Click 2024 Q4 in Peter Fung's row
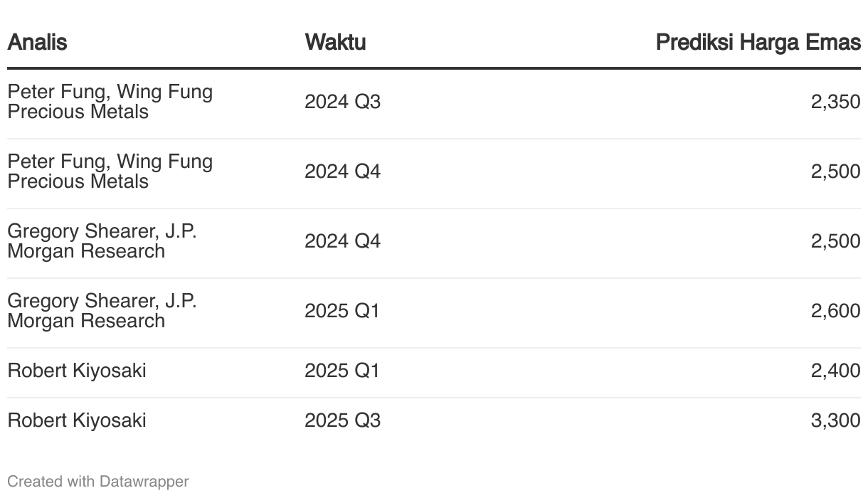868x498 pixels. (343, 171)
